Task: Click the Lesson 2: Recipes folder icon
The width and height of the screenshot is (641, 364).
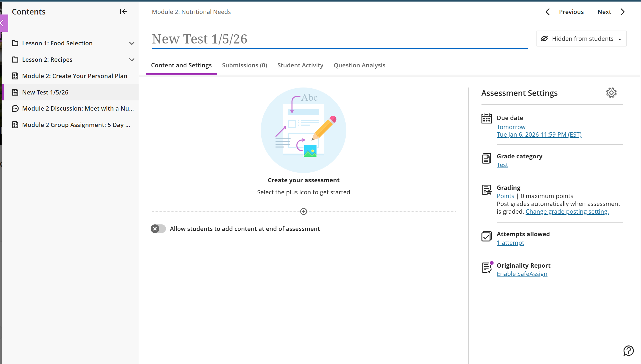Action: (15, 60)
